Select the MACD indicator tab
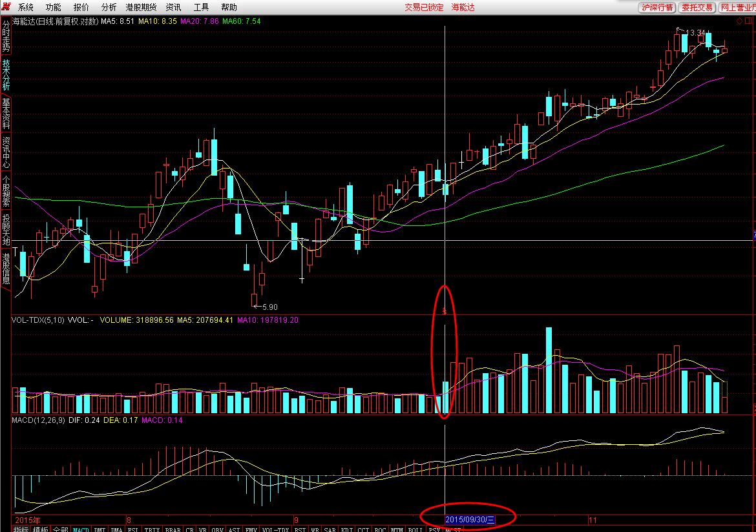756x532 pixels. coord(81,529)
